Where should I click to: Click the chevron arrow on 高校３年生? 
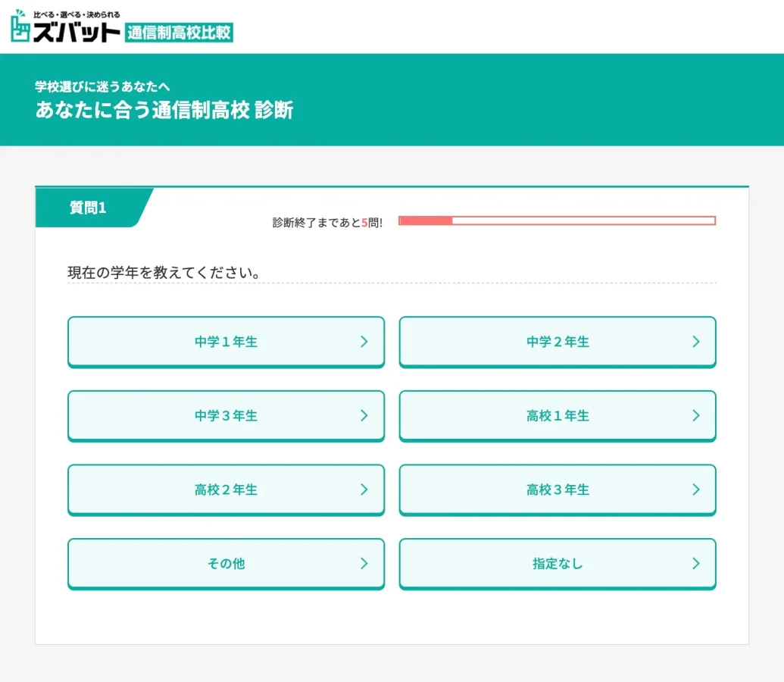(x=696, y=490)
